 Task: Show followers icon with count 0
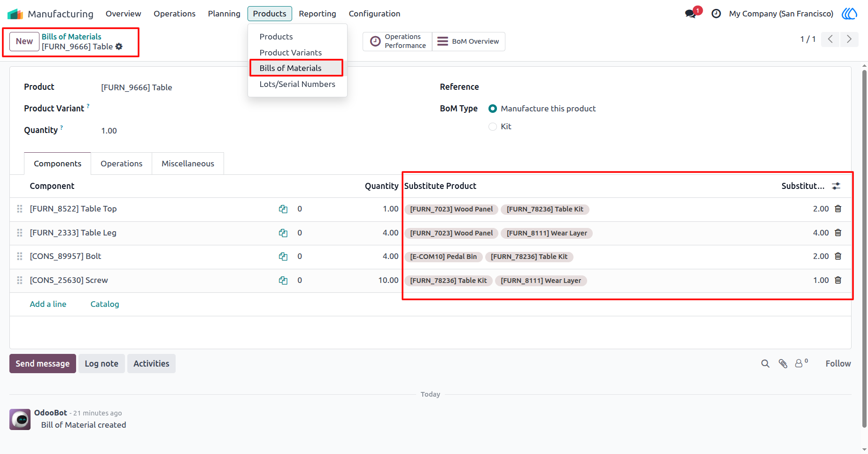coord(801,363)
